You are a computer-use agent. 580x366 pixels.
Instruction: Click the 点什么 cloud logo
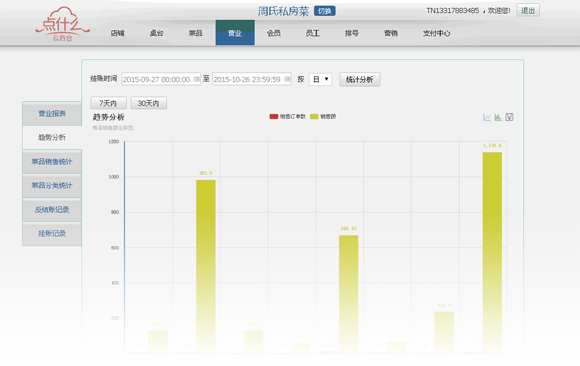(63, 24)
